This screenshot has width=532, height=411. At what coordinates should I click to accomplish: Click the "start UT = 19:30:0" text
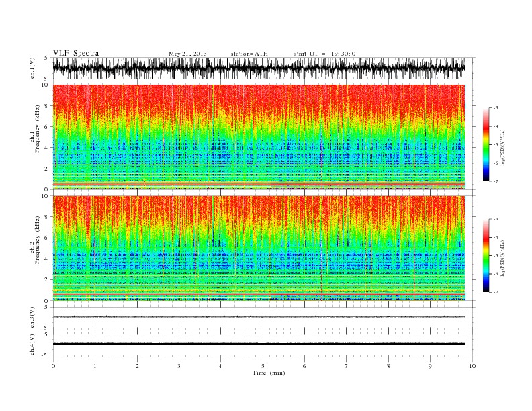324,54
